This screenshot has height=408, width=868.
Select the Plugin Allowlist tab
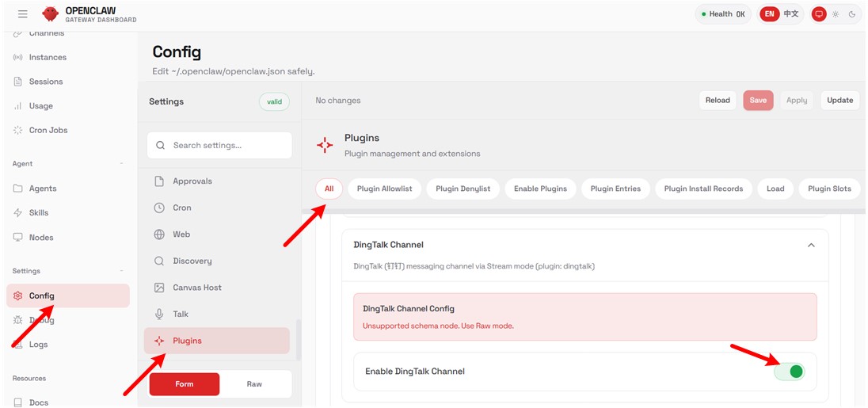click(384, 189)
